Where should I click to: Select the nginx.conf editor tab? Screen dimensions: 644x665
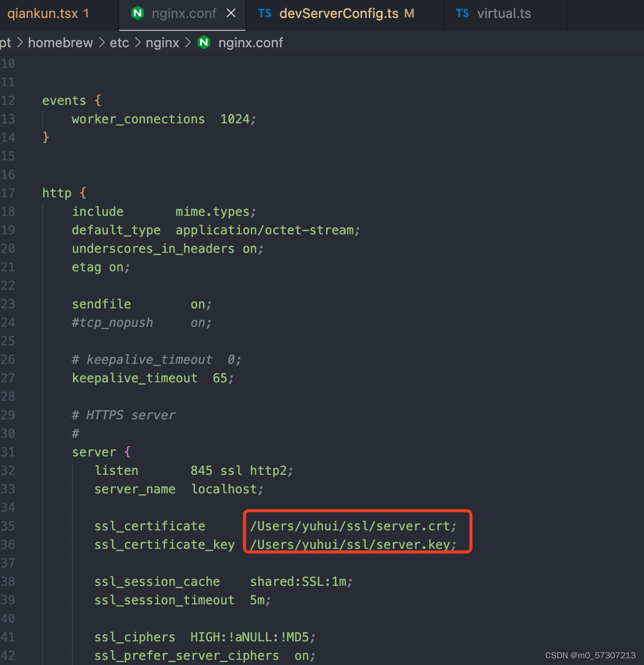[183, 14]
